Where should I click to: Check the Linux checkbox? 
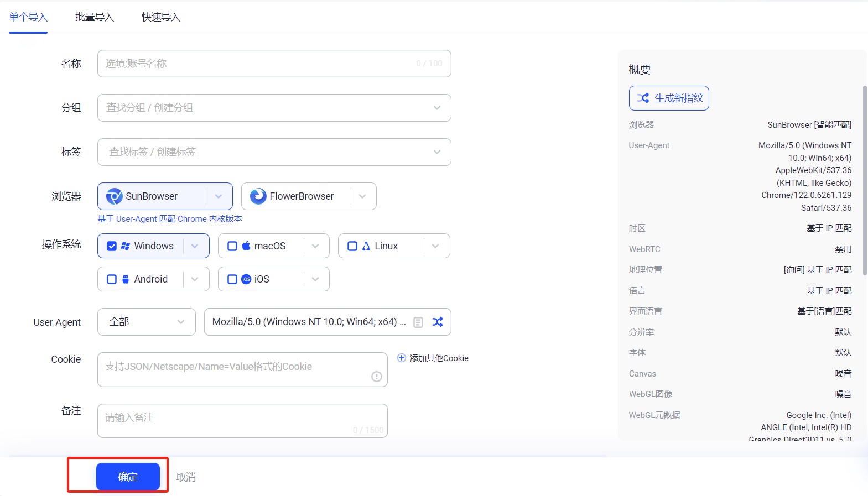(x=352, y=246)
